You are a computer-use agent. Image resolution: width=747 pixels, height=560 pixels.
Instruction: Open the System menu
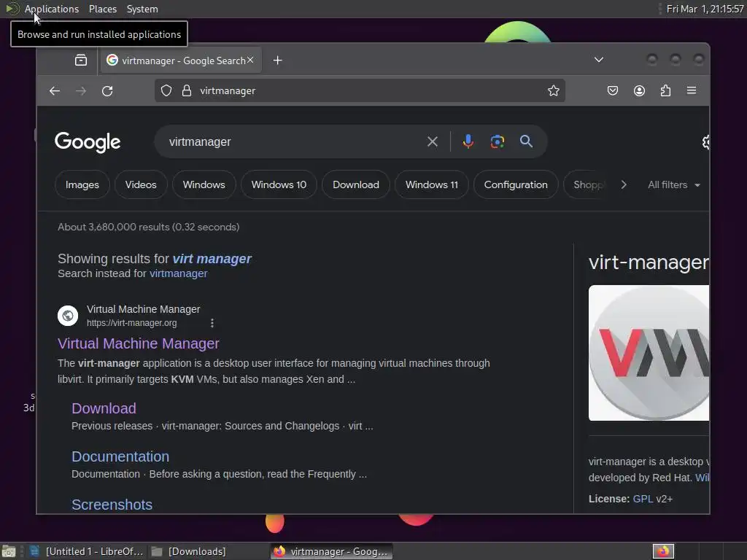click(x=142, y=9)
